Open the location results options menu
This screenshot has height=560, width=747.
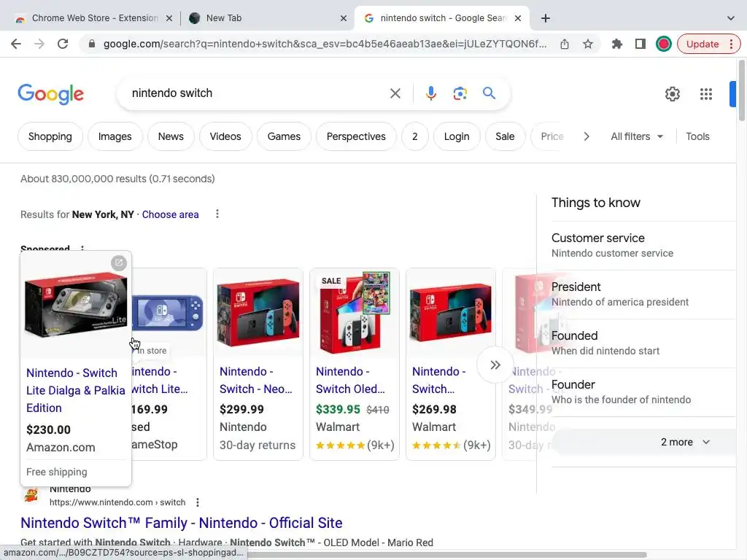[217, 214]
